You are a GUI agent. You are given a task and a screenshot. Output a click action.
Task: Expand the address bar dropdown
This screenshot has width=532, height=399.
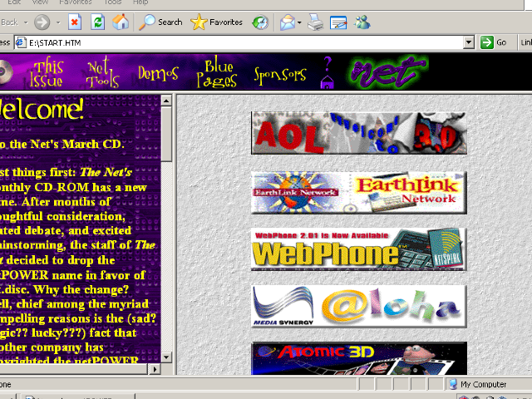[469, 42]
